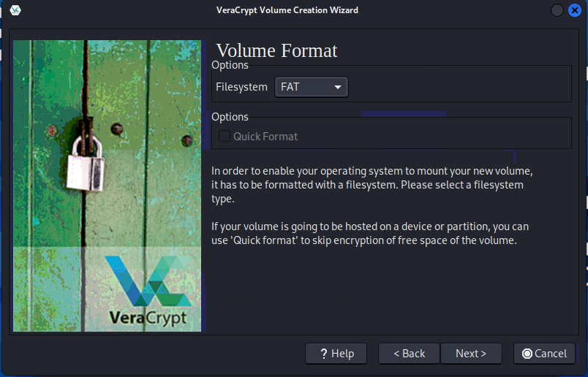Image resolution: width=588 pixels, height=377 pixels.
Task: Toggle the Quick Format checkbox
Action: [225, 136]
